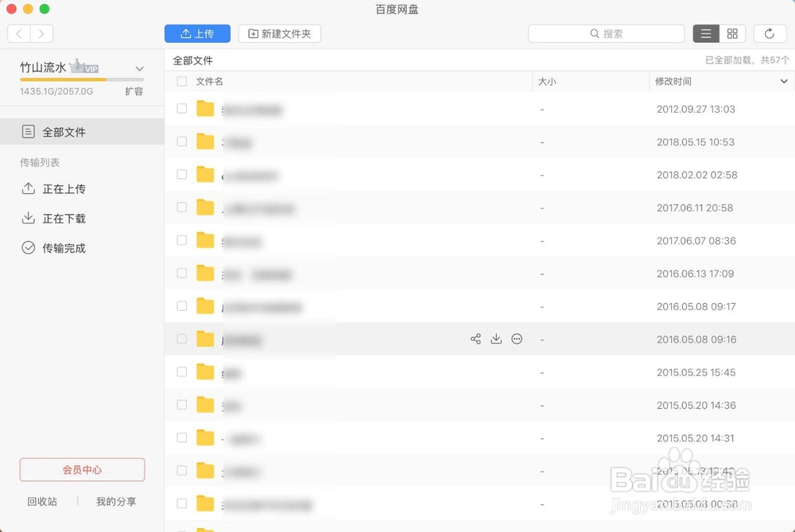The width and height of the screenshot is (795, 532).
Task: Check the folder dated 2016.06.13 17:09
Action: 181,274
